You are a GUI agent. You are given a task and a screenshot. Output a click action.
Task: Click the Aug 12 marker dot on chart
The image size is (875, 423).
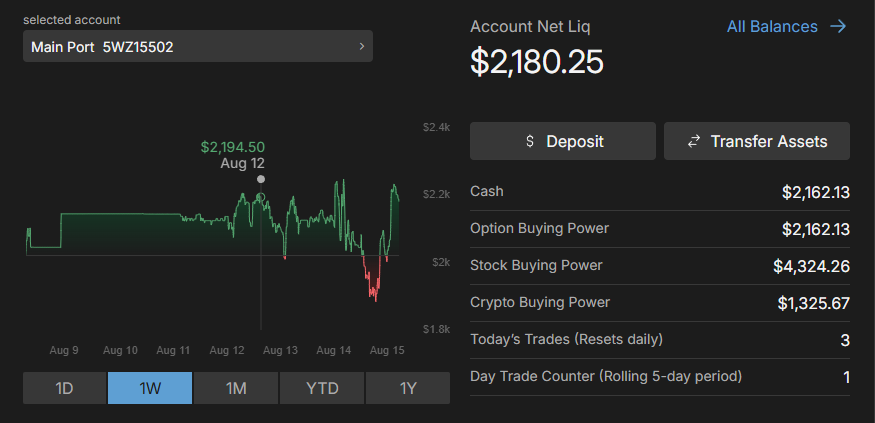[261, 180]
